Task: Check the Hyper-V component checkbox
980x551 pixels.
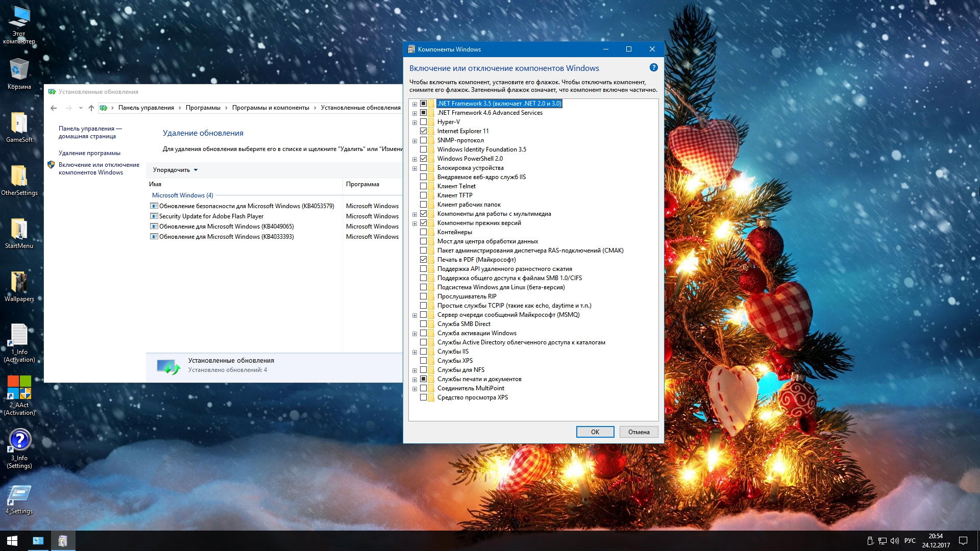Action: 423,122
